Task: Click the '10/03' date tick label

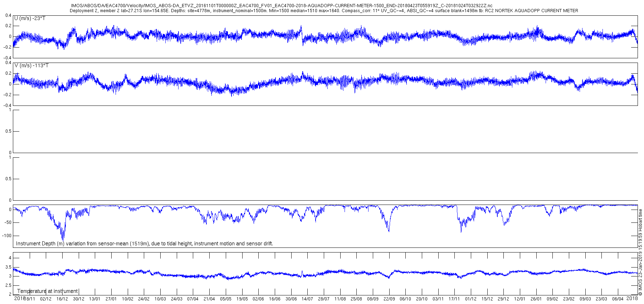Action: [x=160, y=299]
